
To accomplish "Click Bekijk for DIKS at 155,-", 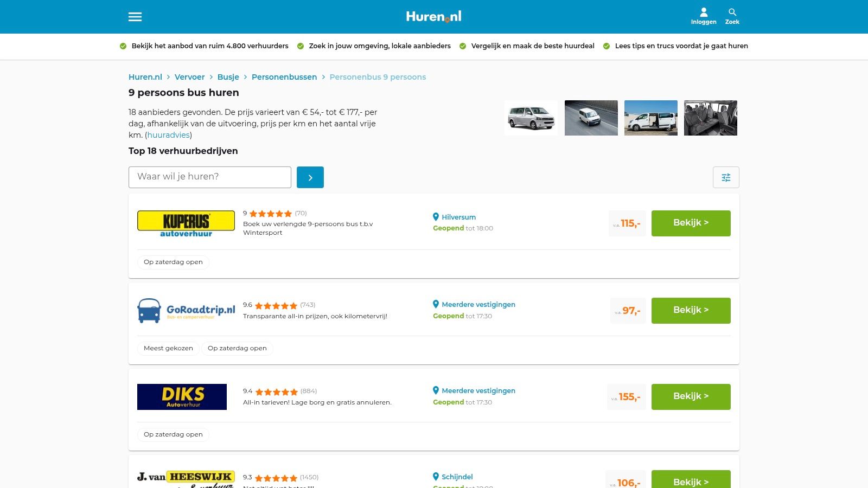I will [691, 397].
